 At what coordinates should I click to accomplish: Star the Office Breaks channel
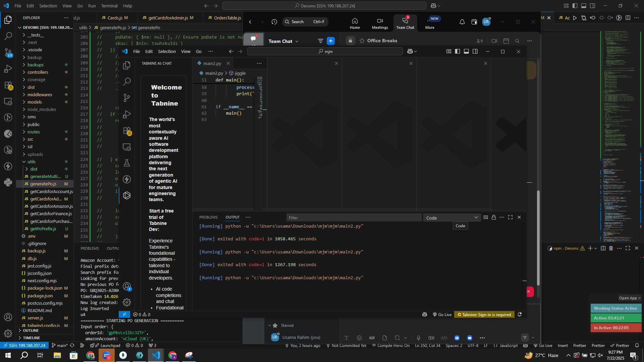point(362,41)
